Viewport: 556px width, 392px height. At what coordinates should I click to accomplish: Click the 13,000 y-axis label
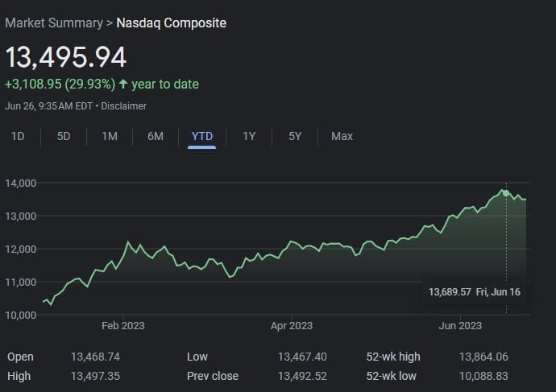tap(21, 217)
